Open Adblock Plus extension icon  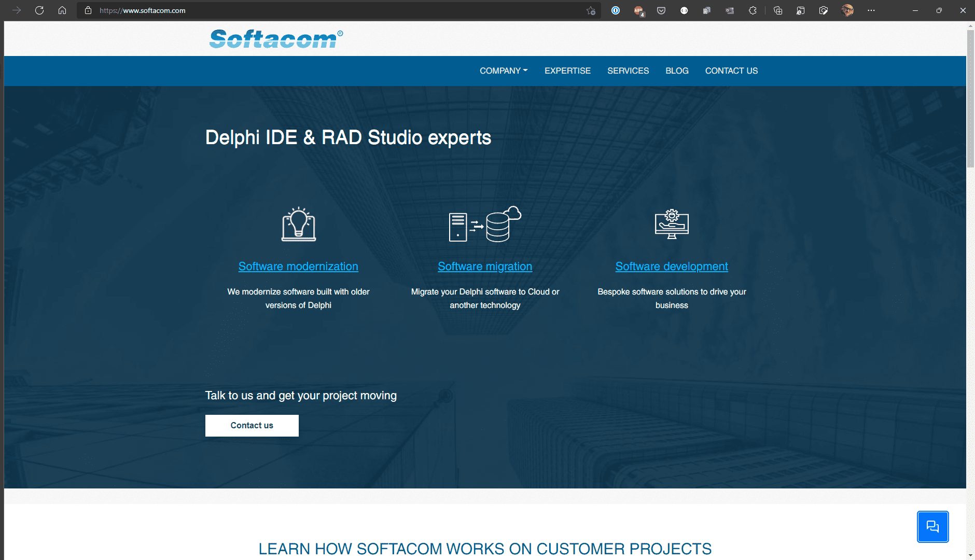[638, 10]
